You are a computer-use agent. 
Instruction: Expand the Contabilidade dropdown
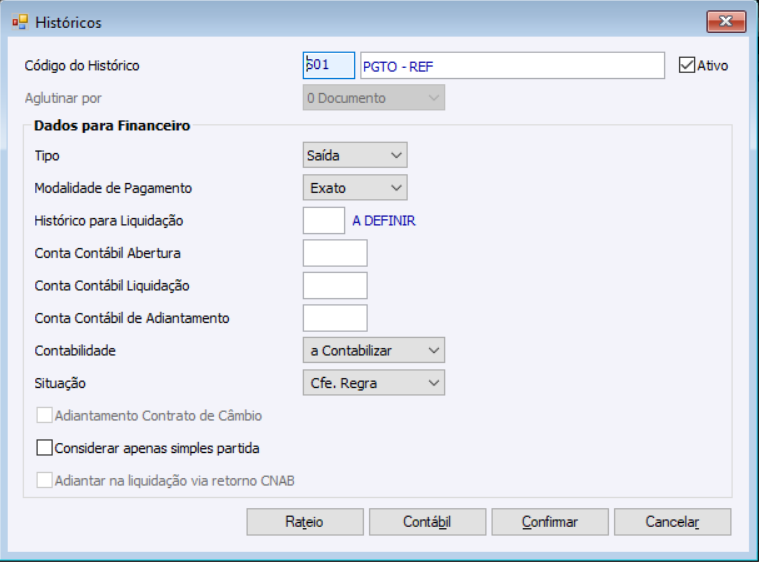(374, 350)
